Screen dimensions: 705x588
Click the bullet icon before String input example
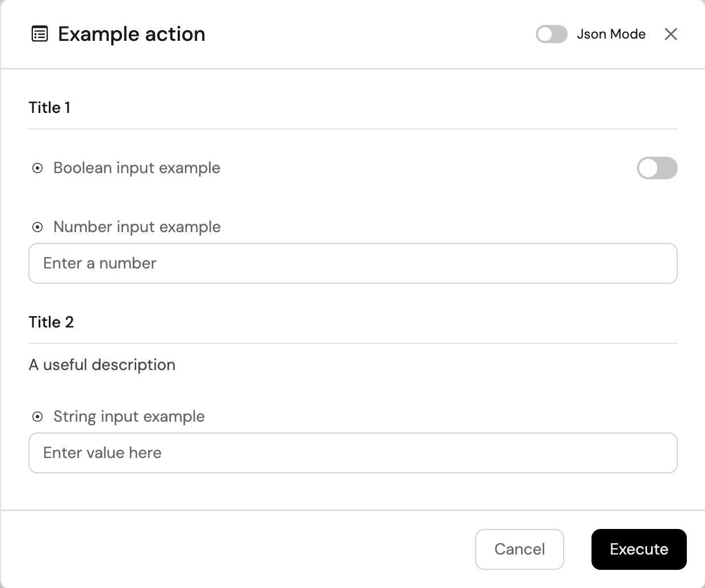pyautogui.click(x=37, y=417)
